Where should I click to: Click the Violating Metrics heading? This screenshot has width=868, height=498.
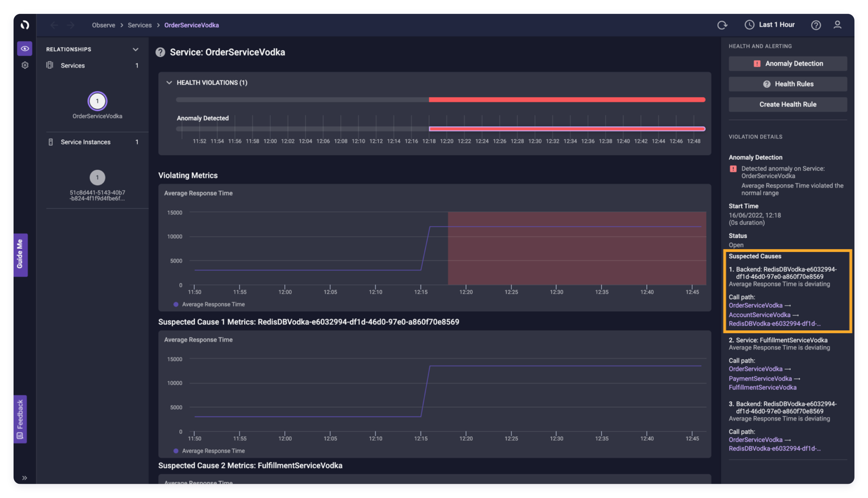[x=188, y=175]
